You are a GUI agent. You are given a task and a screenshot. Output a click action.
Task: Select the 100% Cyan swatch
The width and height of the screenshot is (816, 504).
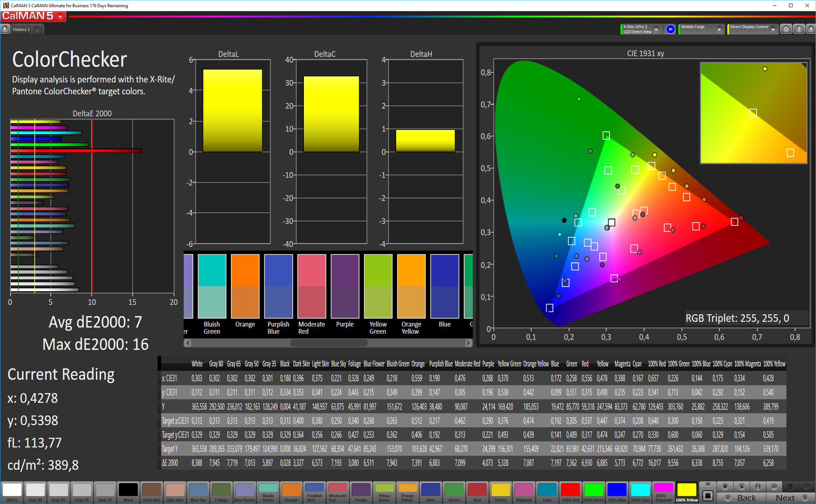(x=640, y=493)
